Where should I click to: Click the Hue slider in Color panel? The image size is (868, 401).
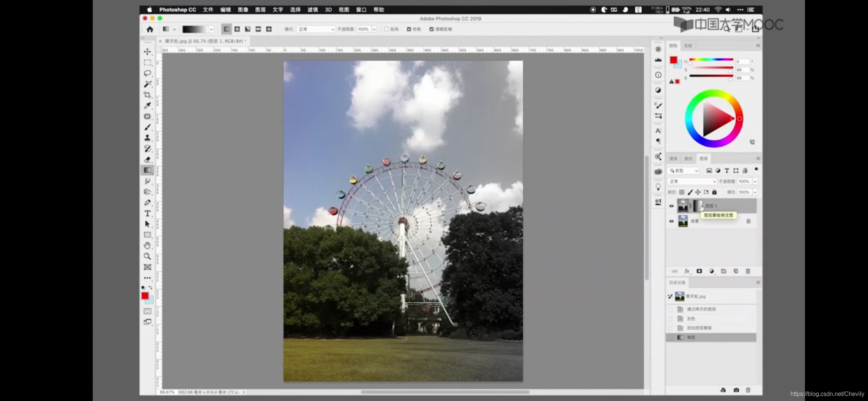tap(711, 60)
